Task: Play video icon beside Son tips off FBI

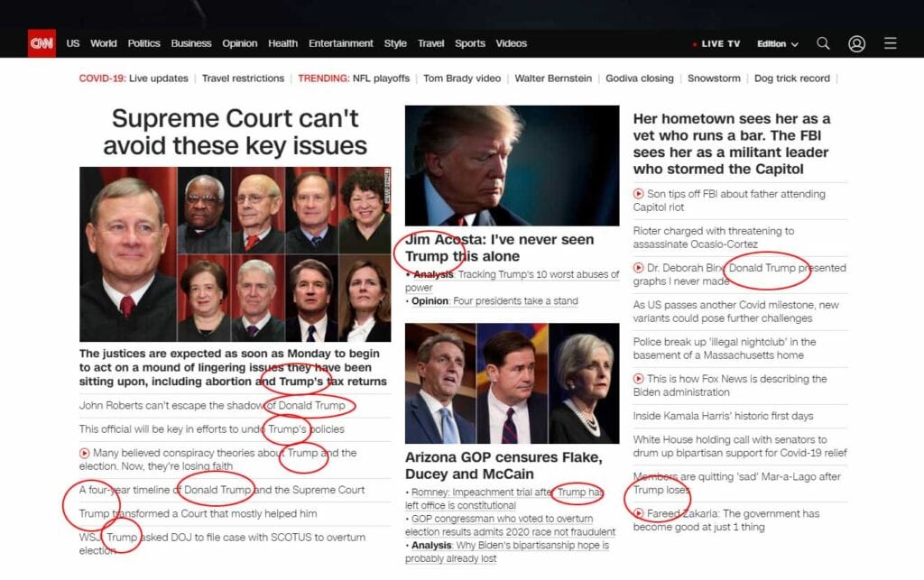Action: tap(638, 194)
